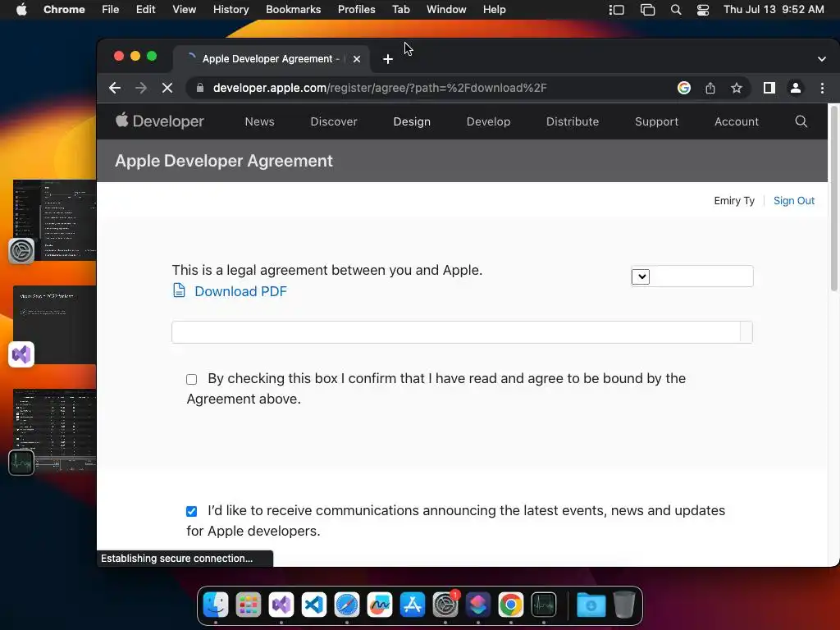
Task: Click the agreement text box
Action: [x=462, y=332]
